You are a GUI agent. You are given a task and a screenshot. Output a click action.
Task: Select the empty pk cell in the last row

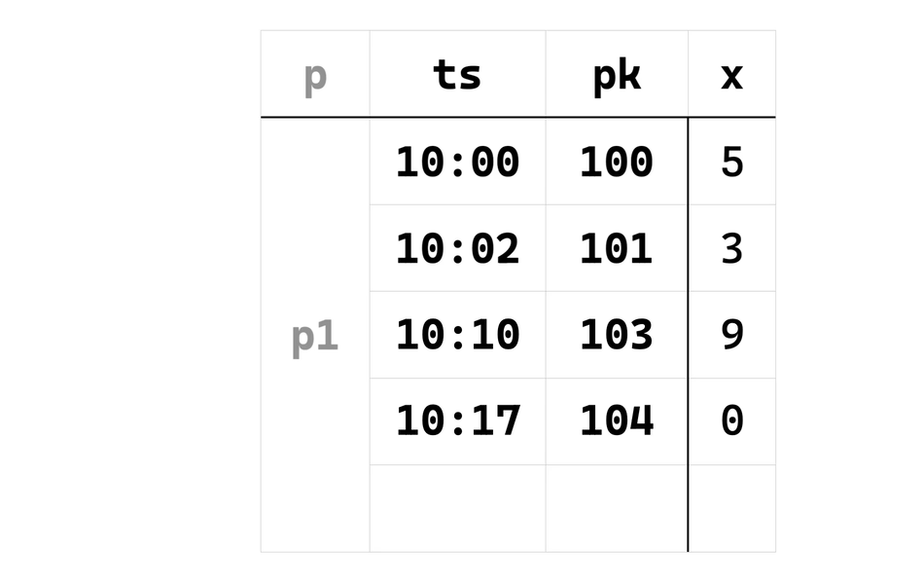click(617, 508)
